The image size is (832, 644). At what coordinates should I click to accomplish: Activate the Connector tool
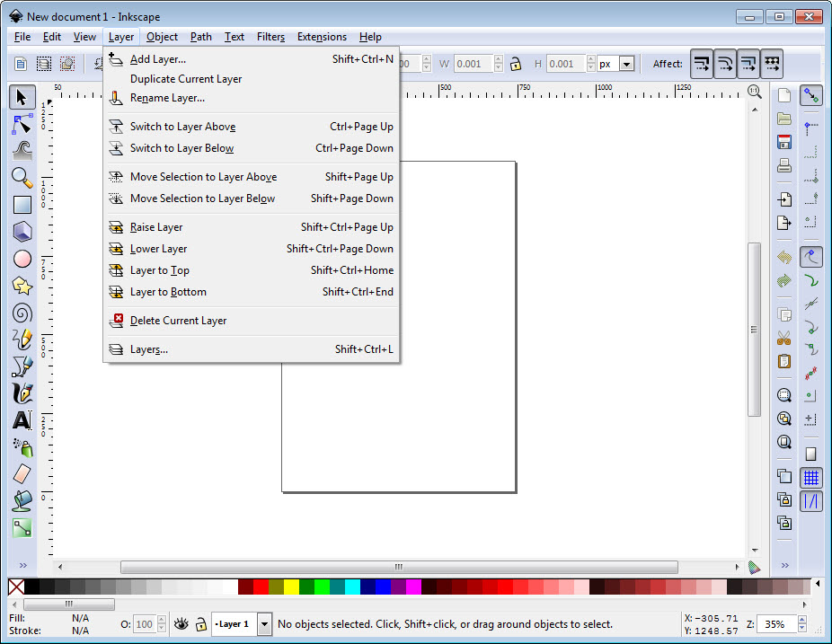click(x=22, y=528)
